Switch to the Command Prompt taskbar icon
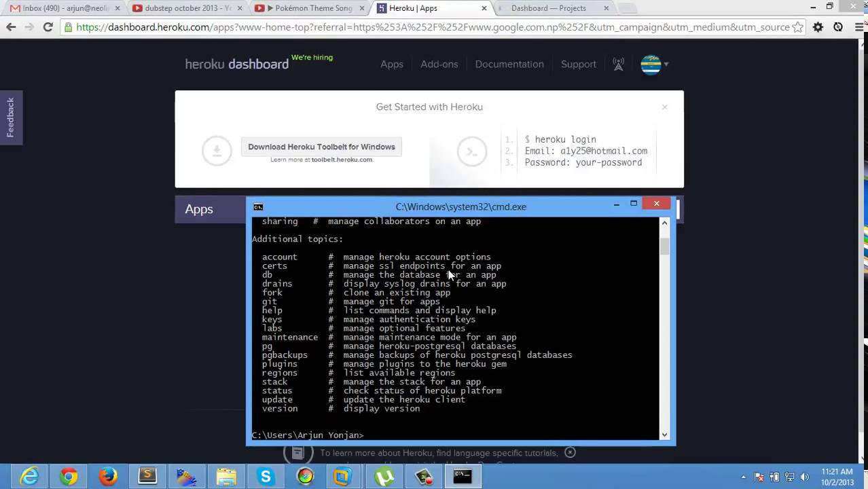Image resolution: width=868 pixels, height=489 pixels. pos(463,477)
